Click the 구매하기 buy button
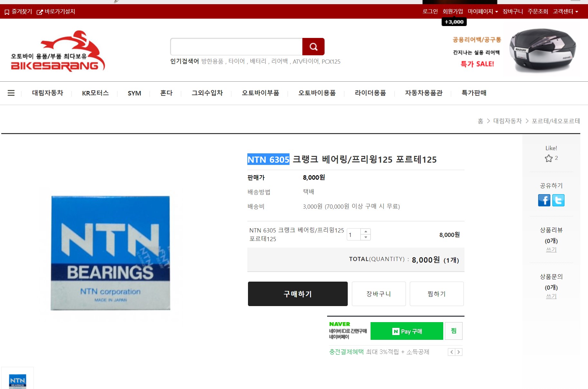 [x=298, y=294]
